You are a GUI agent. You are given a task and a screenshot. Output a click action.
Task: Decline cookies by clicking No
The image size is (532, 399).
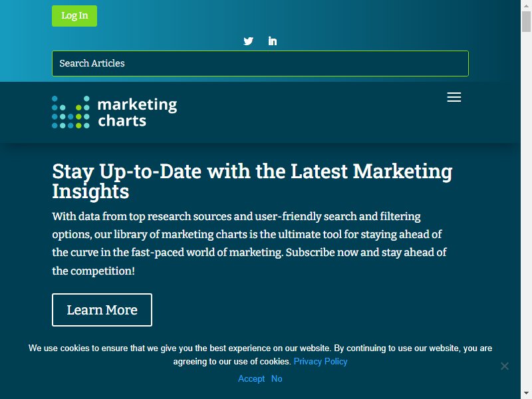[x=277, y=378]
